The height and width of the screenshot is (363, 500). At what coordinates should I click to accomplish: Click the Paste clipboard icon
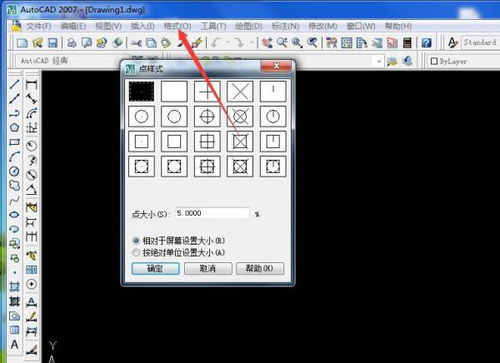pyautogui.click(x=166, y=43)
